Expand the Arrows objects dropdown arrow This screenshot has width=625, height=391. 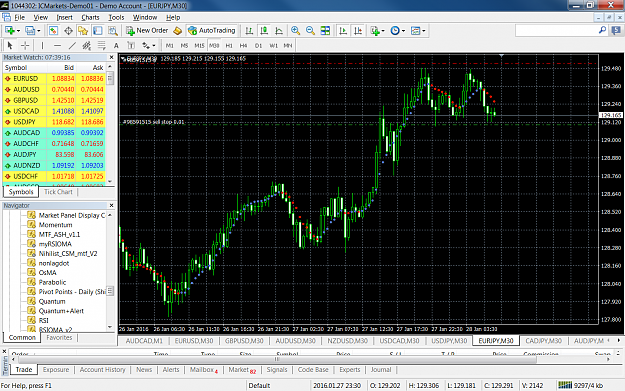click(153, 46)
